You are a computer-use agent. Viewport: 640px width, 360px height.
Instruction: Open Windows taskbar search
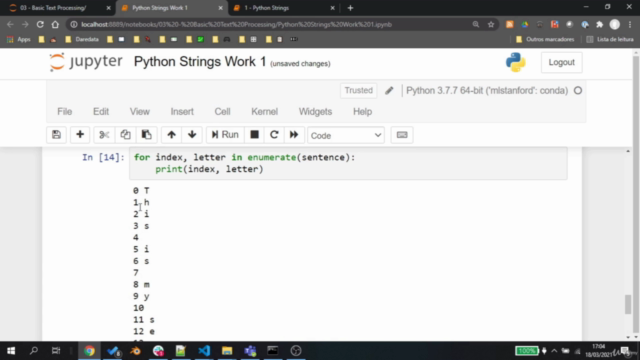tap(34, 351)
